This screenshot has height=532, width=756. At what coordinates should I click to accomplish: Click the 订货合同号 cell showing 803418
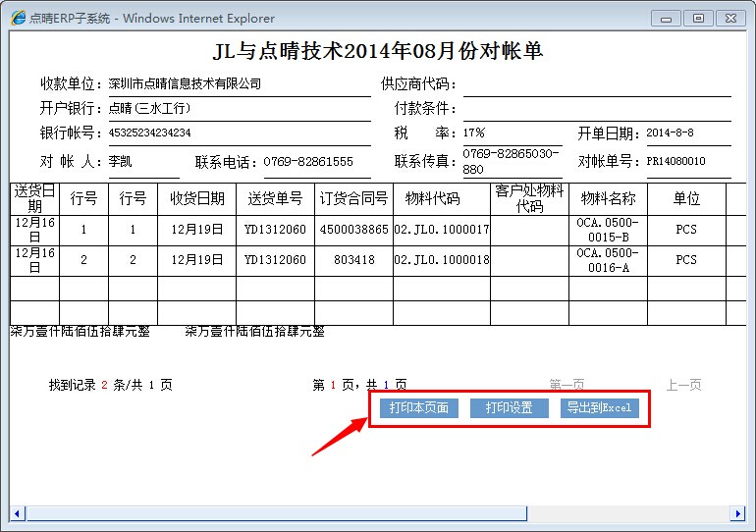click(x=353, y=260)
